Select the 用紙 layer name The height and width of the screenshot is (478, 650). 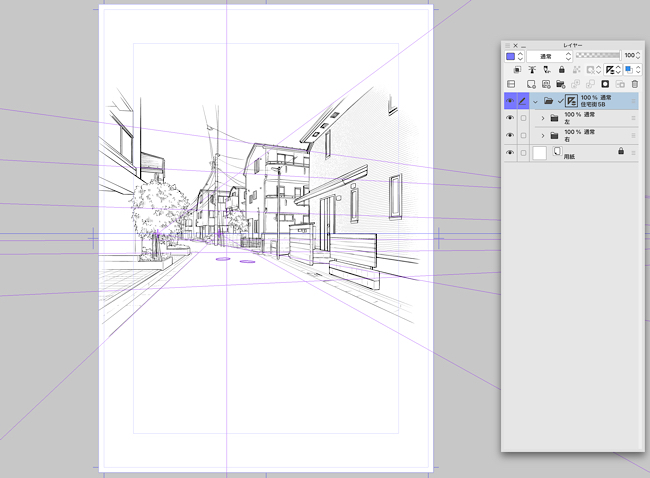pos(569,157)
